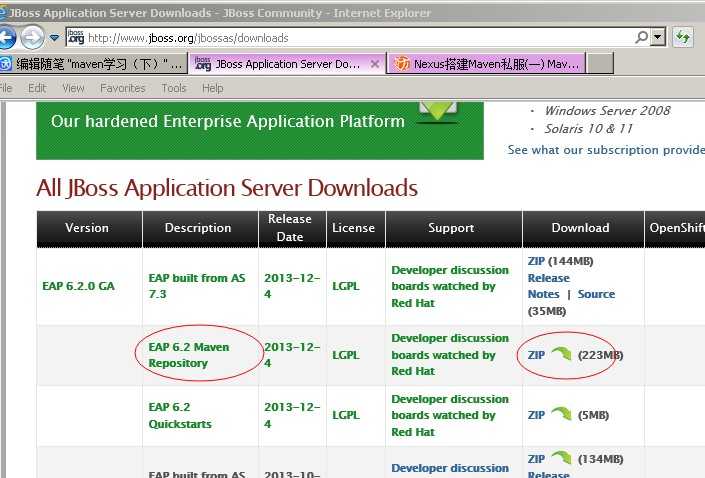Go back with the Back arrow button
Screen dimensions: 705x478
pyautogui.click(x=6, y=38)
